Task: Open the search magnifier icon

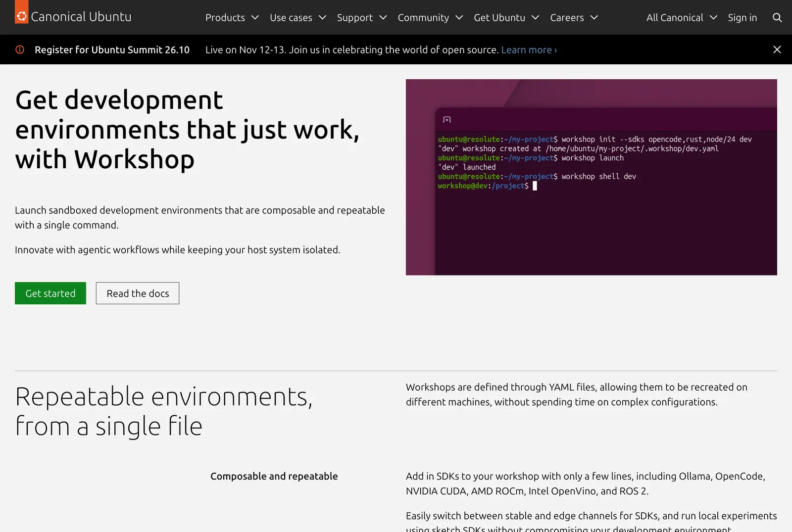Action: pyautogui.click(x=777, y=17)
